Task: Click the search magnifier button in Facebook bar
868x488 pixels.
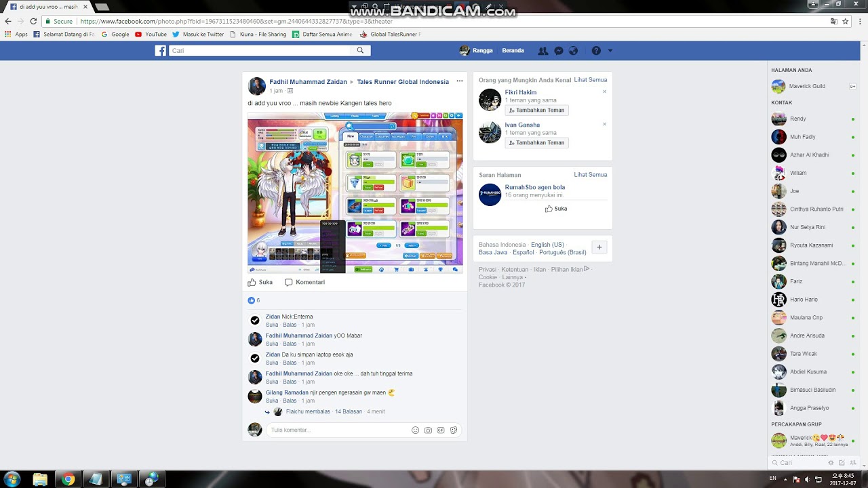Action: point(360,51)
